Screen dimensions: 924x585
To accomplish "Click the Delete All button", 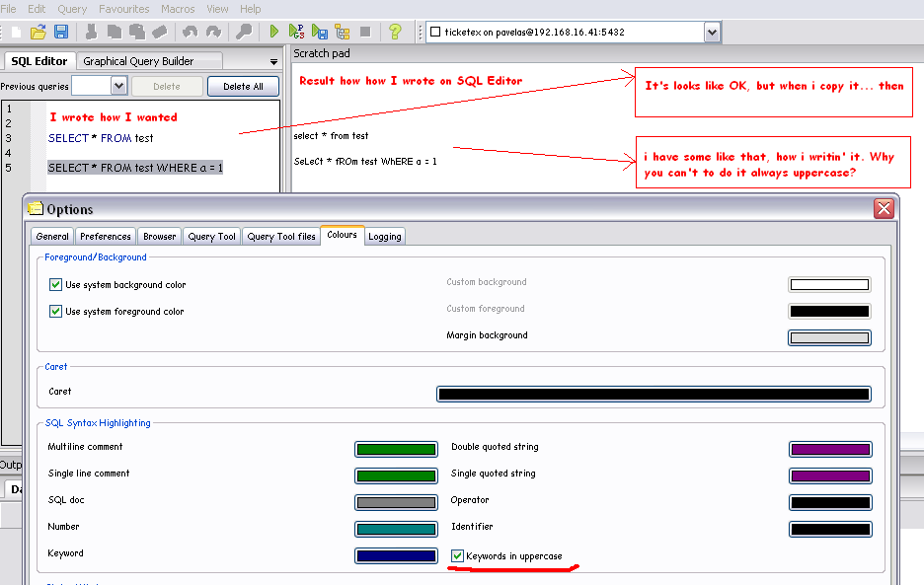I will 243,87.
